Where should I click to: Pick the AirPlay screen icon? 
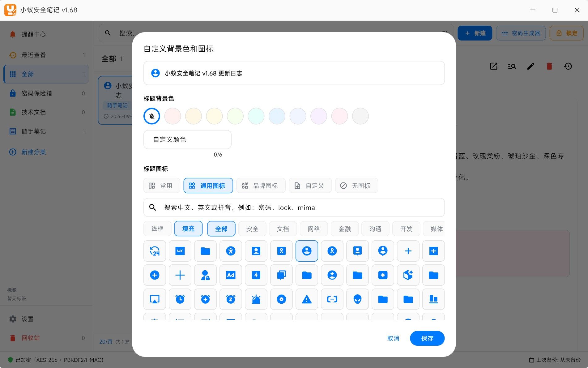coord(155,299)
